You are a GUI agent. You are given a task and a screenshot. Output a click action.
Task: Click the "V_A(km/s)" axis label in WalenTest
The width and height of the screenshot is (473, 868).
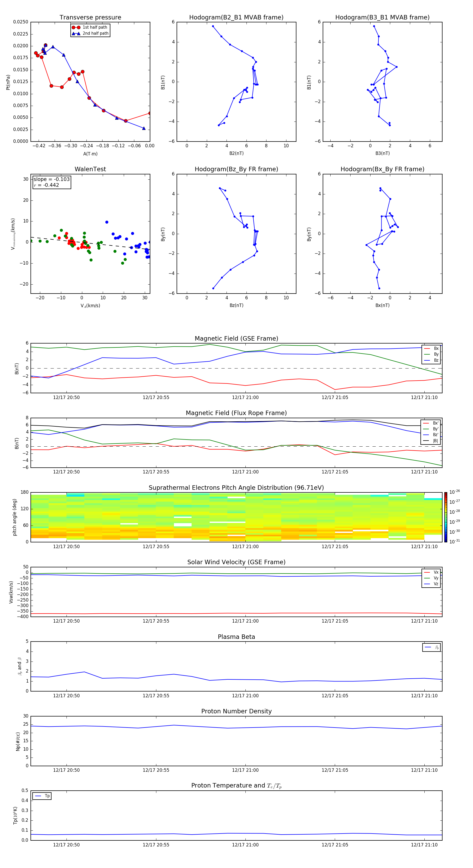[x=90, y=306]
